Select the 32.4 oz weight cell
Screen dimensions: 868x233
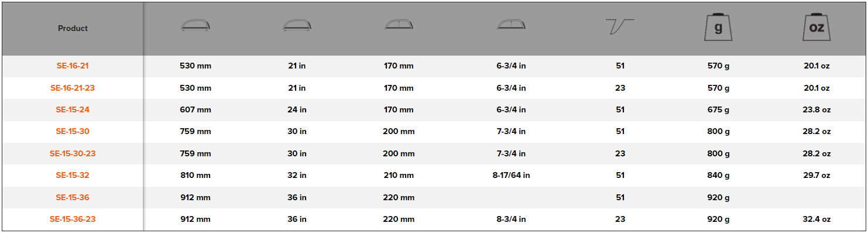(x=816, y=219)
